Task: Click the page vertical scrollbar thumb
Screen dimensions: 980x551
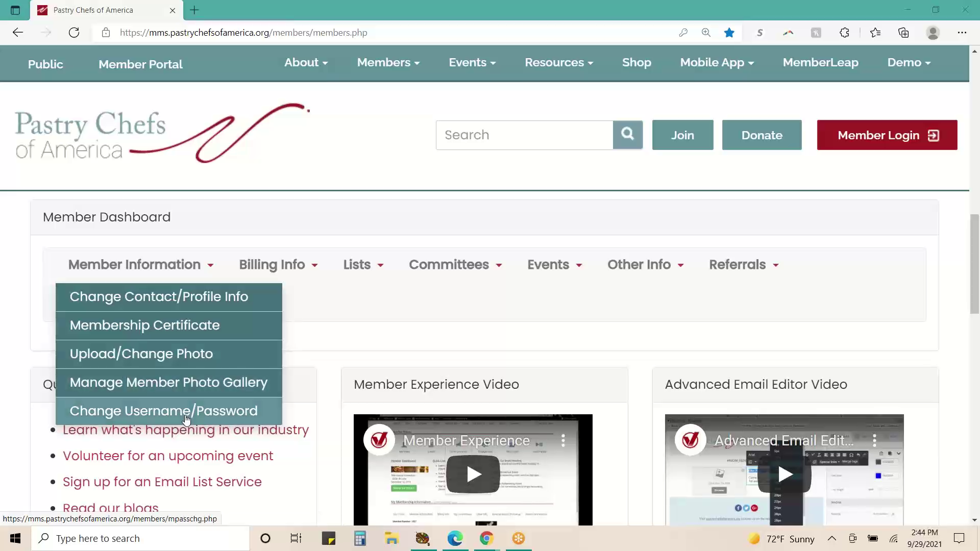Action: pos(974,264)
